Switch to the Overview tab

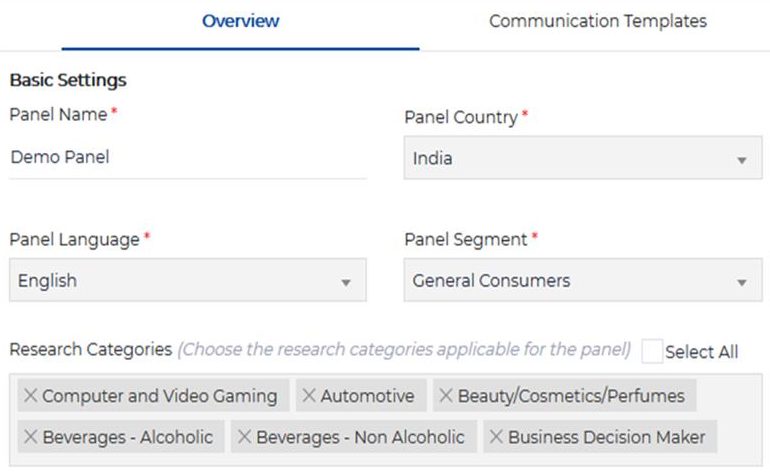240,21
